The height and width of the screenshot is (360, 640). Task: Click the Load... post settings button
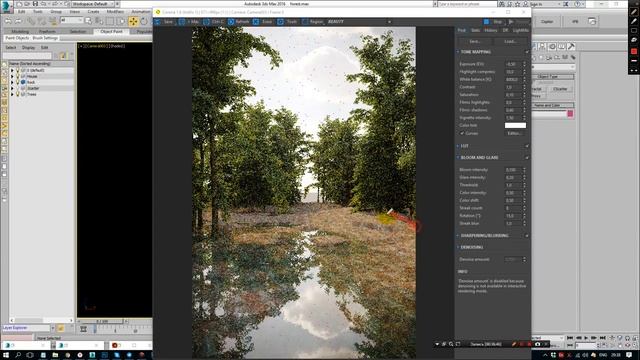click(x=510, y=42)
